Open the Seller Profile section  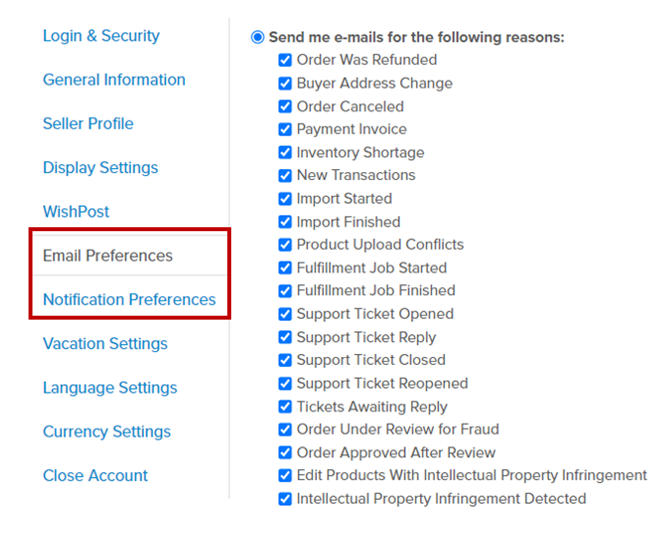[x=88, y=124]
